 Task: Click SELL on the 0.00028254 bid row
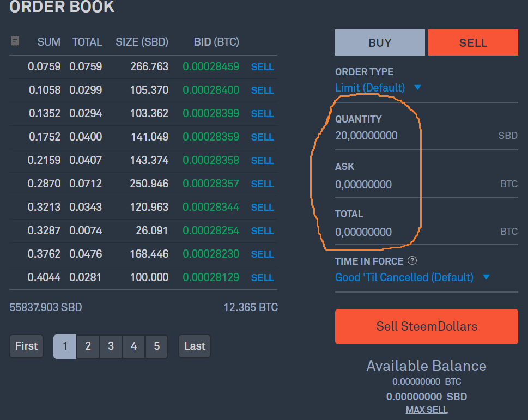click(x=262, y=231)
